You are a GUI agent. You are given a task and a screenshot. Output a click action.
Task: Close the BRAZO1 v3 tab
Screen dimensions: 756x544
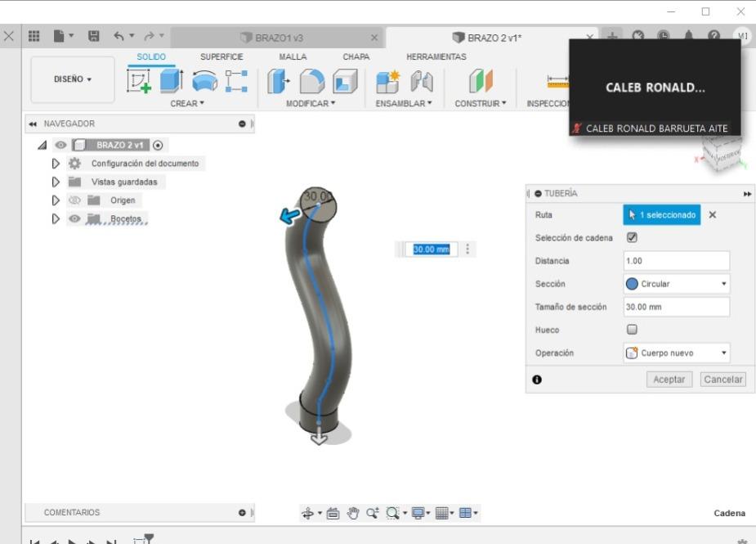(374, 38)
